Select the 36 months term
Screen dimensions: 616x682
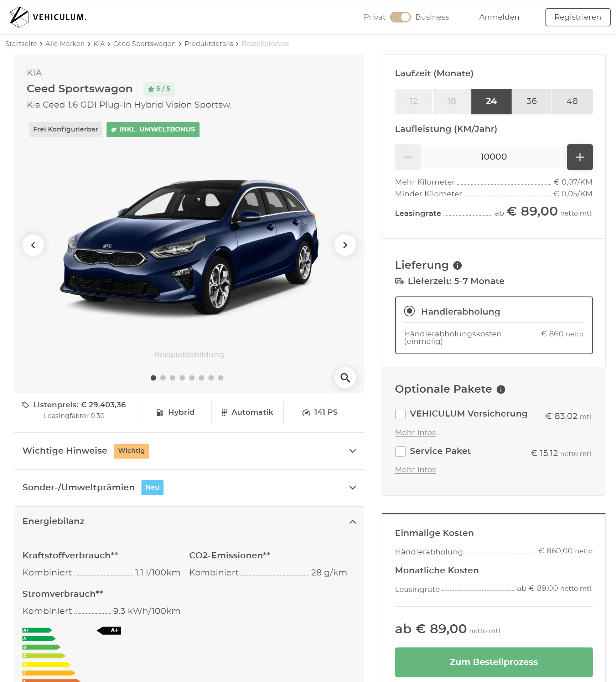pos(531,102)
